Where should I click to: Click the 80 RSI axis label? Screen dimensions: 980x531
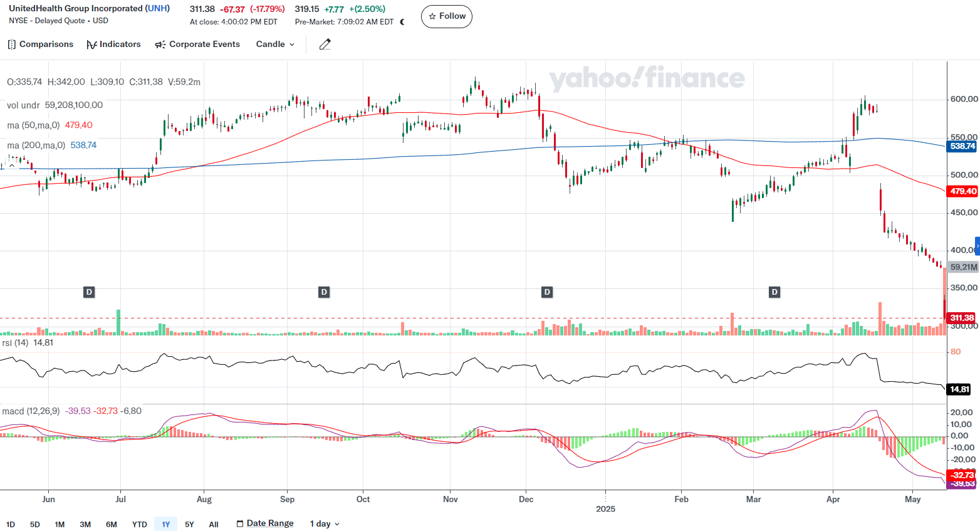coord(956,352)
